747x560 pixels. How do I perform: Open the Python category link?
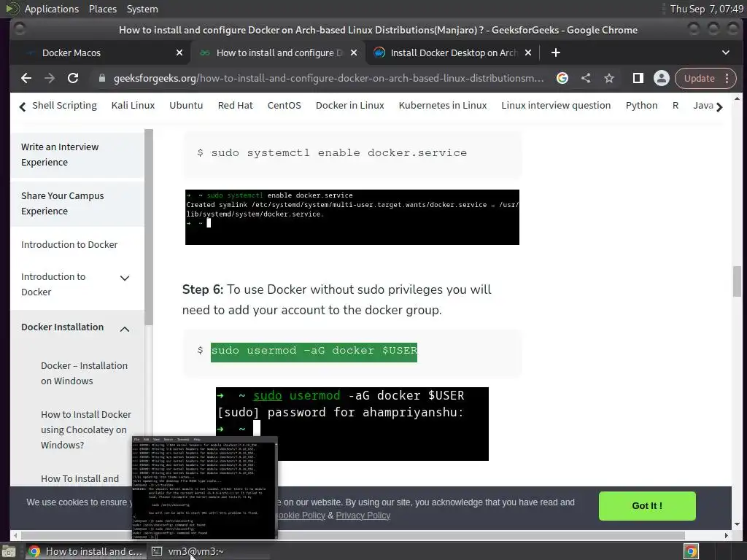coord(641,105)
